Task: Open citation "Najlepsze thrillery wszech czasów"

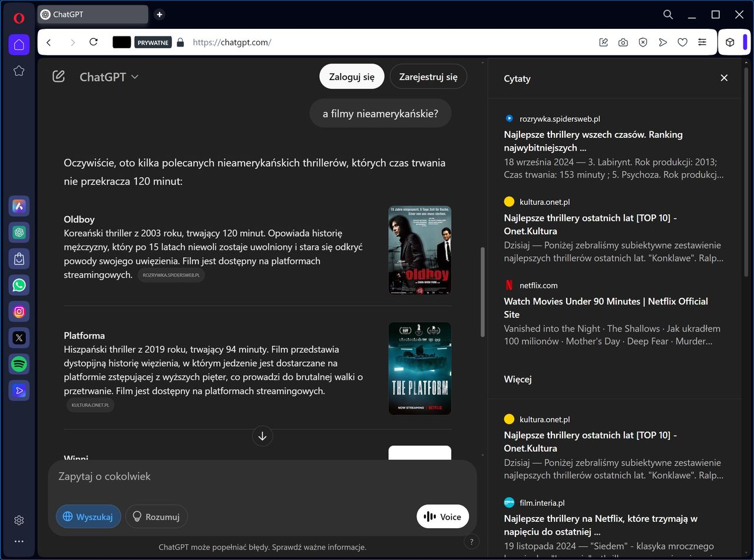Action: (593, 141)
